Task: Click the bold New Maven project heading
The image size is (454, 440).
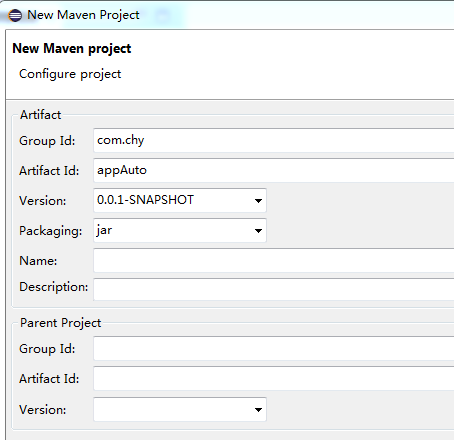Action: [72, 49]
